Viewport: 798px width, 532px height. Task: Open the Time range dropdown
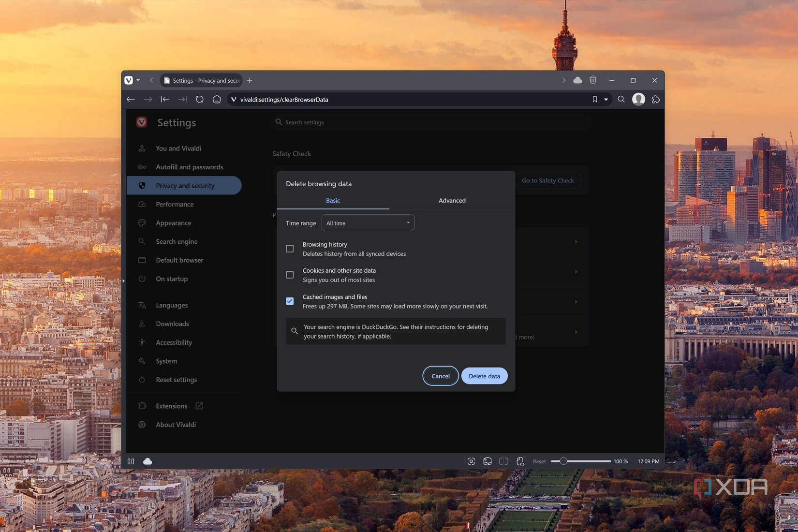[x=368, y=223]
